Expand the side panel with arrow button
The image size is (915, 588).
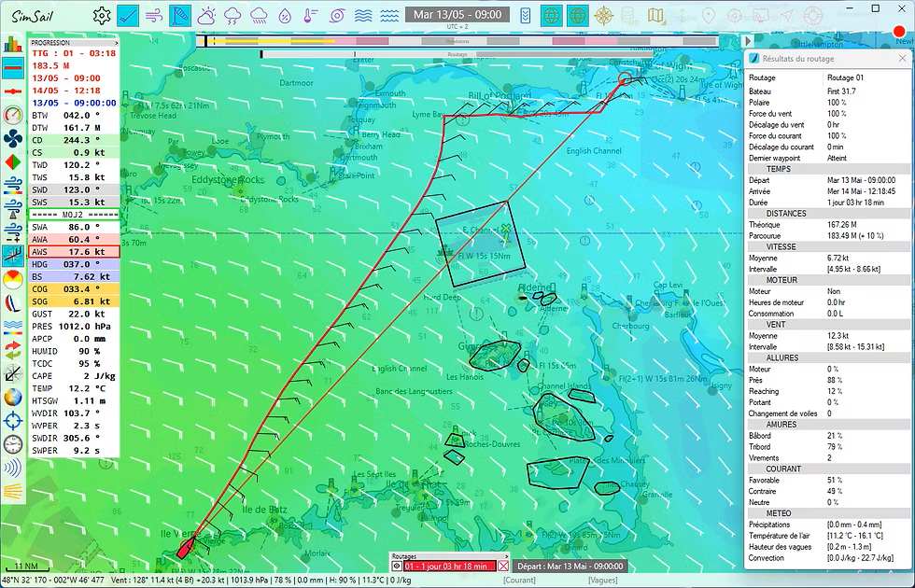coord(747,42)
